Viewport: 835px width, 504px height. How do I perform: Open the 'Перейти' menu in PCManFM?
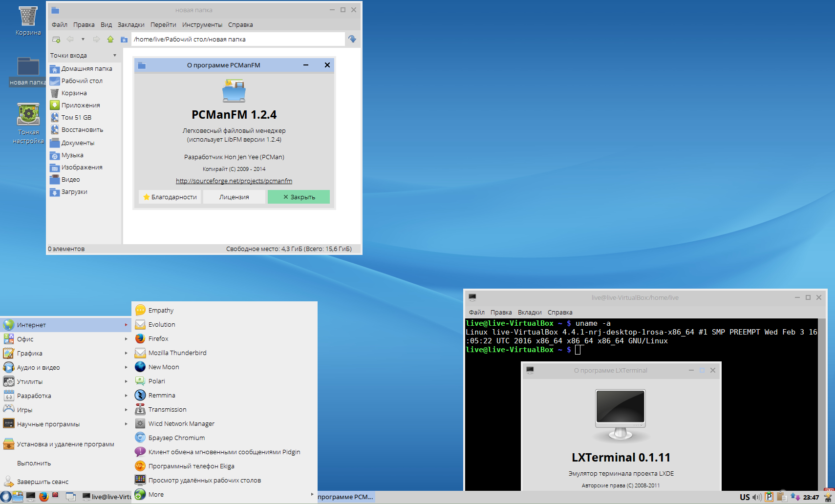(x=163, y=25)
